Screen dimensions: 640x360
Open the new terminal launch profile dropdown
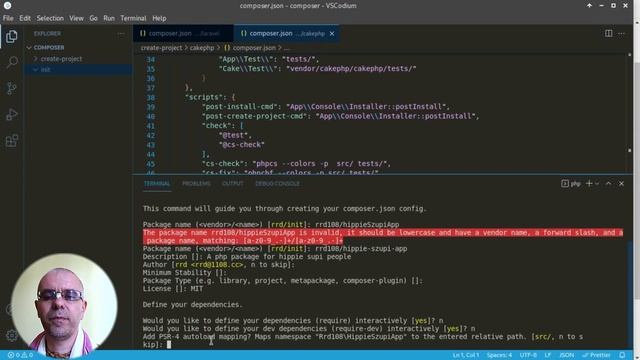coord(597,184)
